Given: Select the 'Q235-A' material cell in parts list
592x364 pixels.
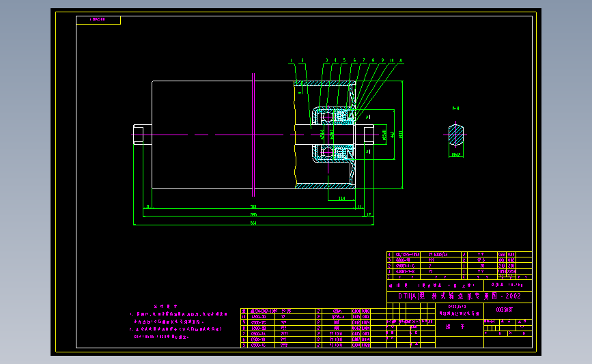Looking at the screenshot, I should [337, 317].
